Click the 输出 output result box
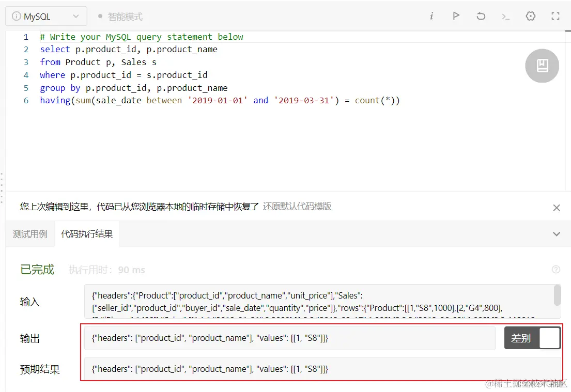This screenshot has height=392, width=571. [x=289, y=338]
